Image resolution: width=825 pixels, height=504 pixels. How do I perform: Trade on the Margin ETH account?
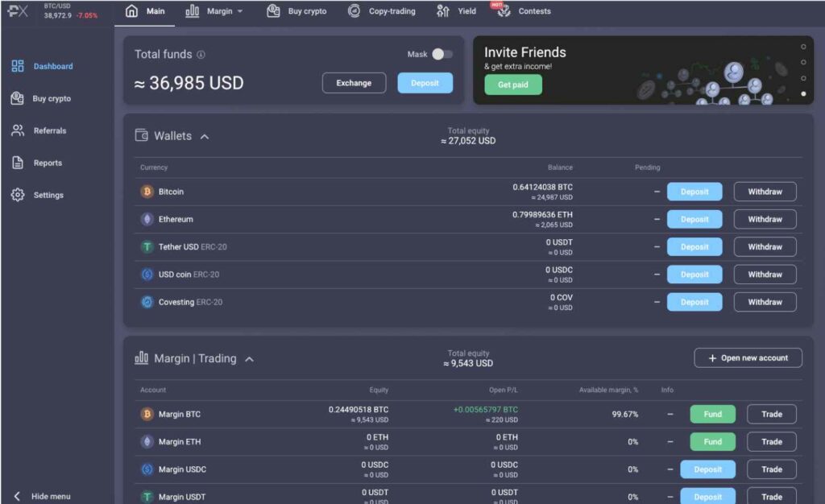coord(772,442)
